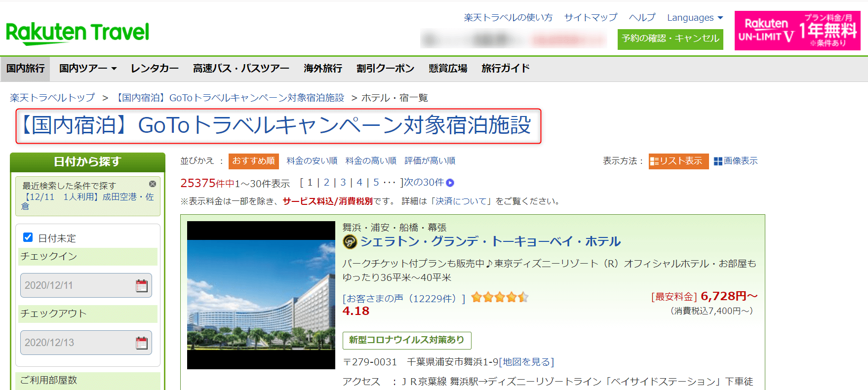Image resolution: width=868 pixels, height=390 pixels.
Task: Go to results page 3
Action: point(343,183)
